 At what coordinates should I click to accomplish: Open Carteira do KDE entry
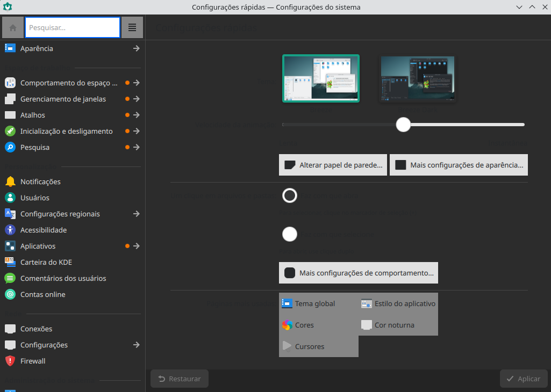pos(73,262)
